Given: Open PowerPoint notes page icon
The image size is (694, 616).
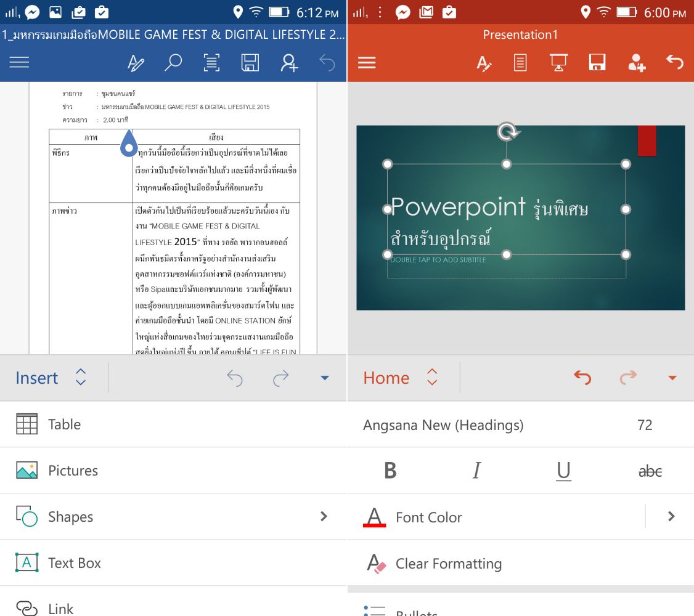Looking at the screenshot, I should coord(520,62).
